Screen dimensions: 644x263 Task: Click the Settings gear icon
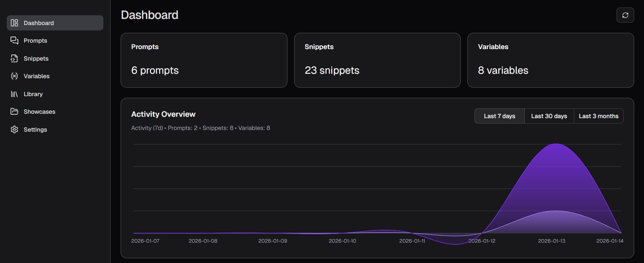pos(14,130)
